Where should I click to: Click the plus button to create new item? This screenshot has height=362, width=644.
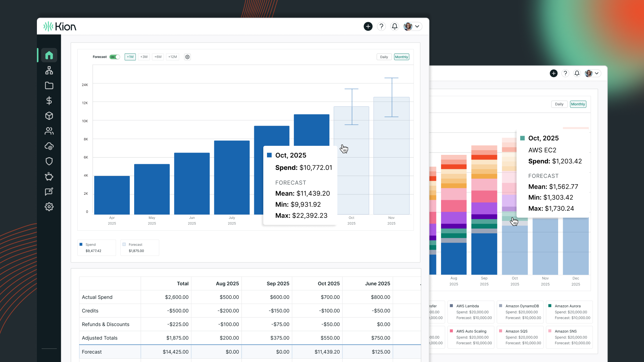click(368, 26)
